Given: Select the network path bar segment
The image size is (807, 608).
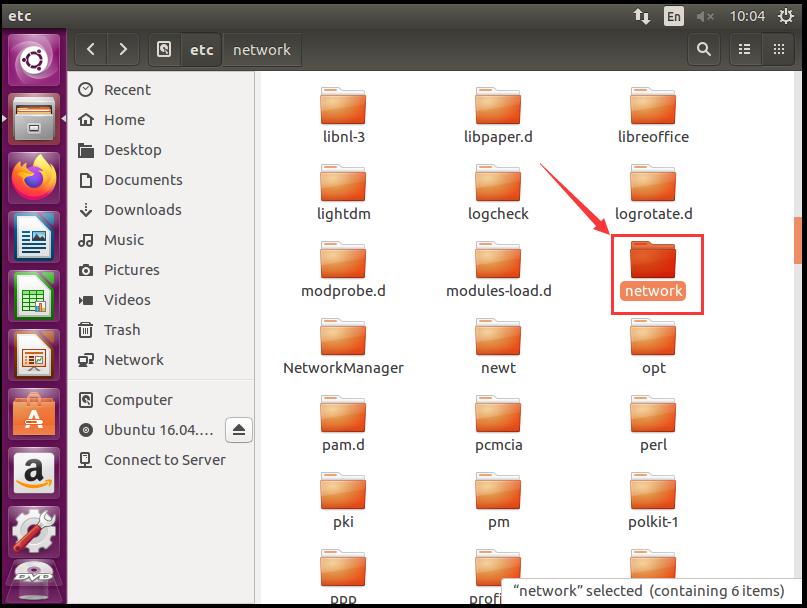Looking at the screenshot, I should coord(262,49).
